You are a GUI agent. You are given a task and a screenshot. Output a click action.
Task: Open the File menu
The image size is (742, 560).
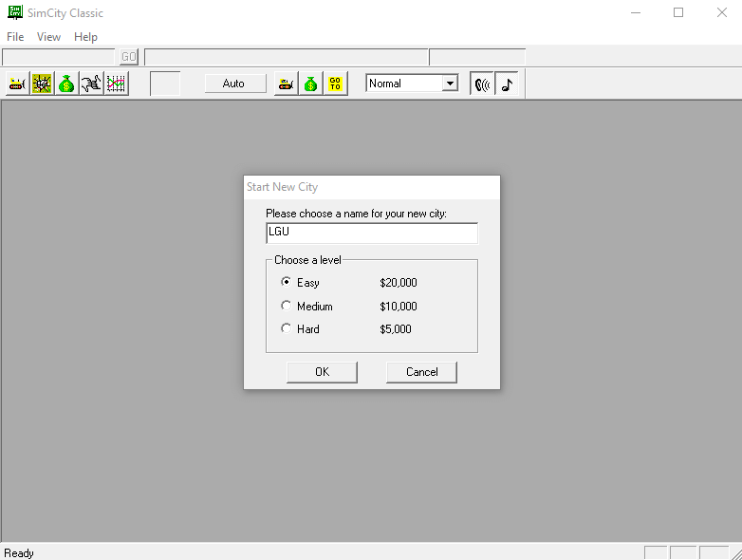15,37
